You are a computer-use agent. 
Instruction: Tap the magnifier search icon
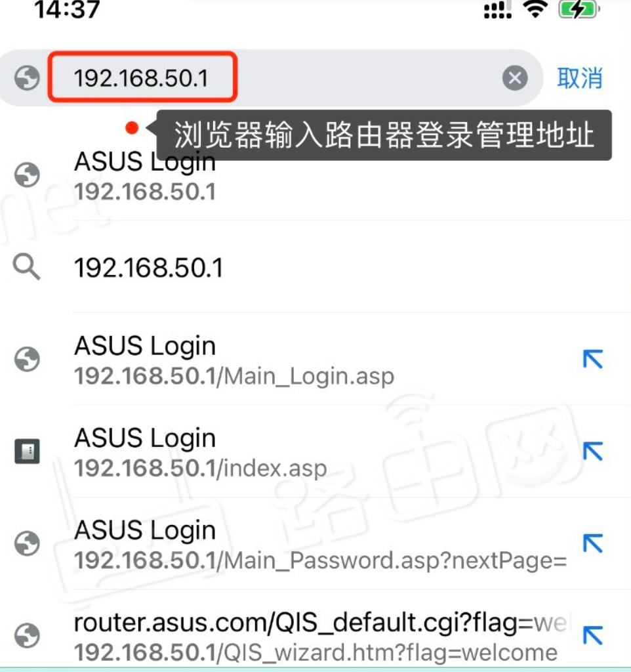[x=26, y=266]
